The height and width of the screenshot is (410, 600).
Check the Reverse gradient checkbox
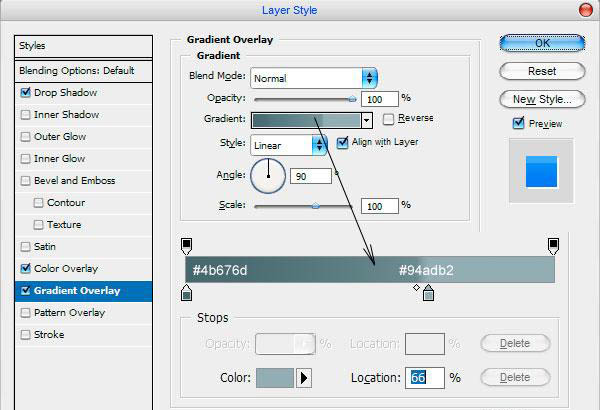pos(388,119)
